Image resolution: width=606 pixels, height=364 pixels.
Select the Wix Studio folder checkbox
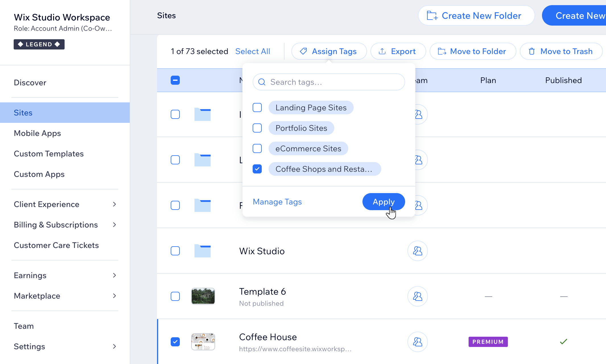[x=175, y=251]
